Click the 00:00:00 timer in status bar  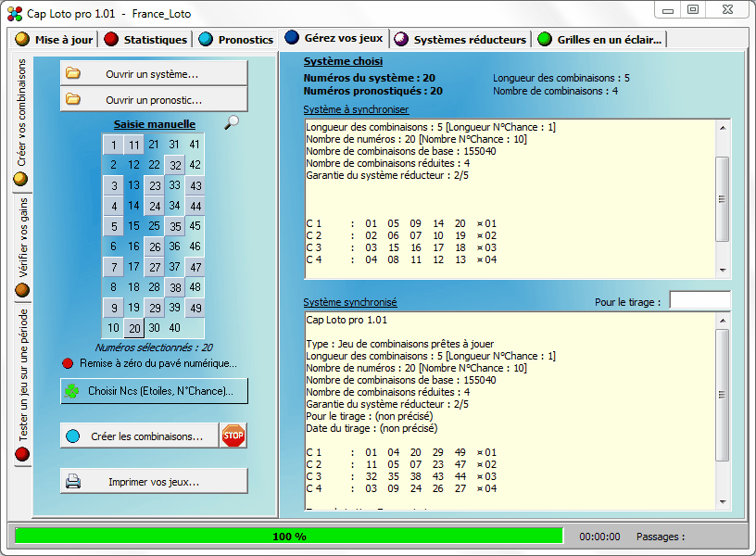tap(599, 537)
